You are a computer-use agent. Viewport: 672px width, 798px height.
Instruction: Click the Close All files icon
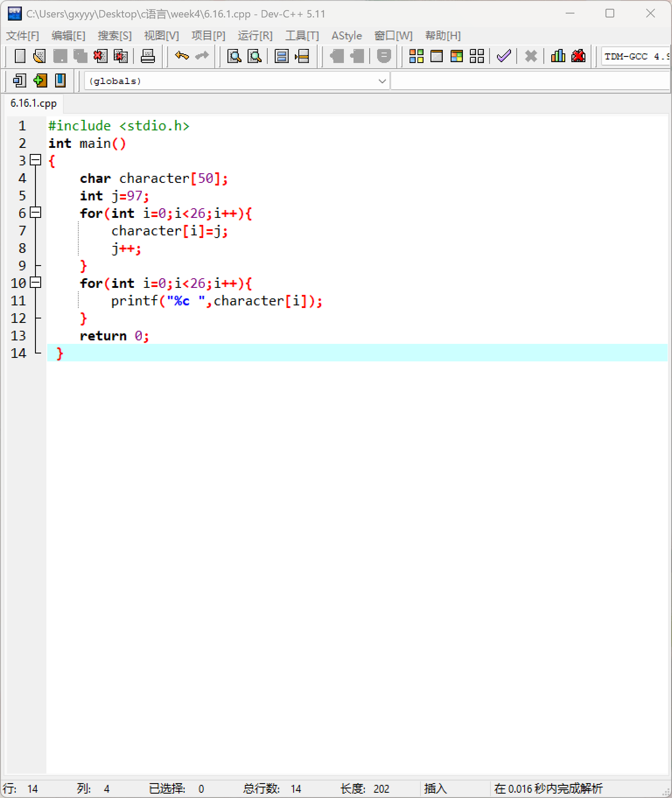tap(120, 56)
